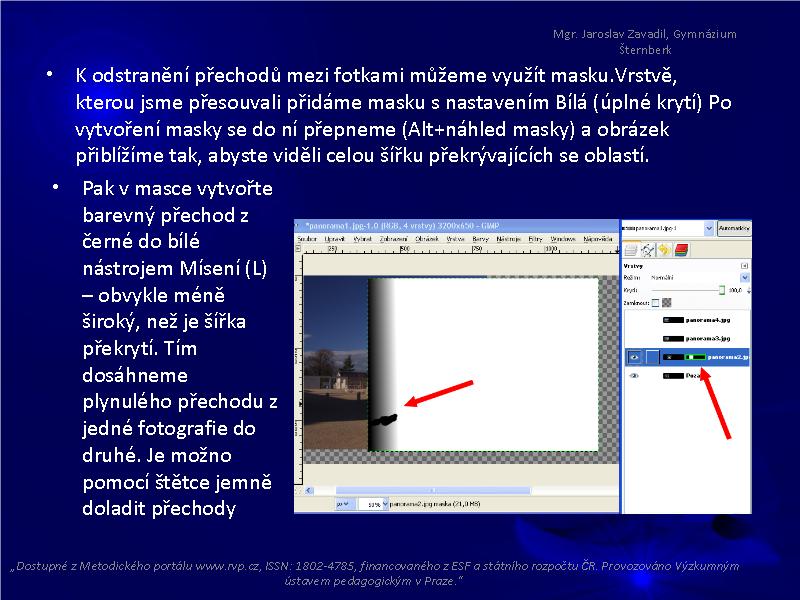Screen dimensions: 800x600
Task: Click the green-outlined mask thumbnail of panorama2.jpg
Action: coord(695,357)
